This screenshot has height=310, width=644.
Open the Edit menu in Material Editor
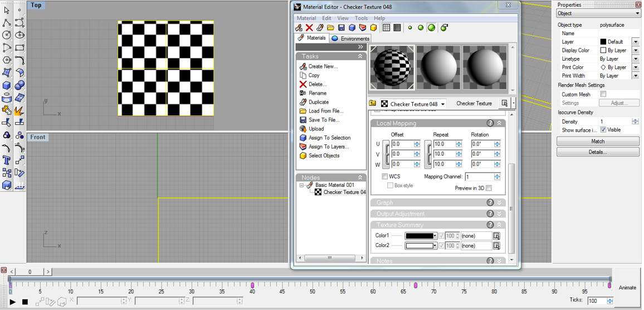(326, 18)
